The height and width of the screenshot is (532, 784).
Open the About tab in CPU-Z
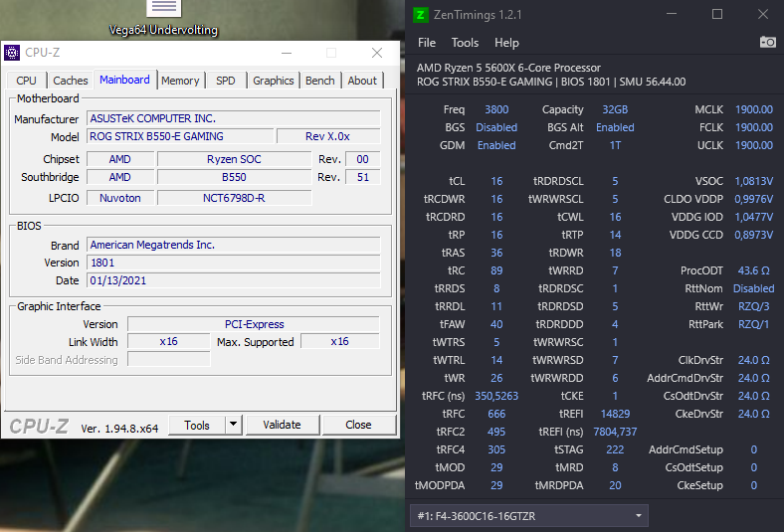point(362,81)
